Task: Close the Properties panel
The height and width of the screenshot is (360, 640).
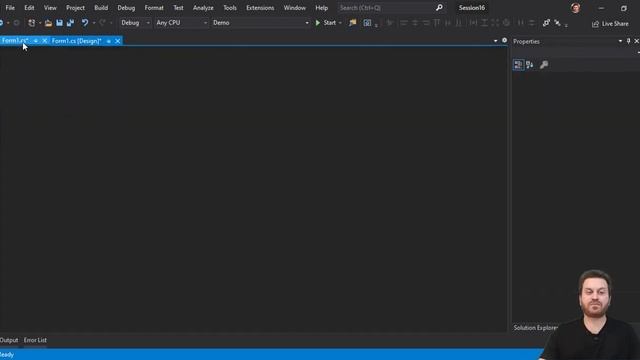Action: [x=636, y=41]
